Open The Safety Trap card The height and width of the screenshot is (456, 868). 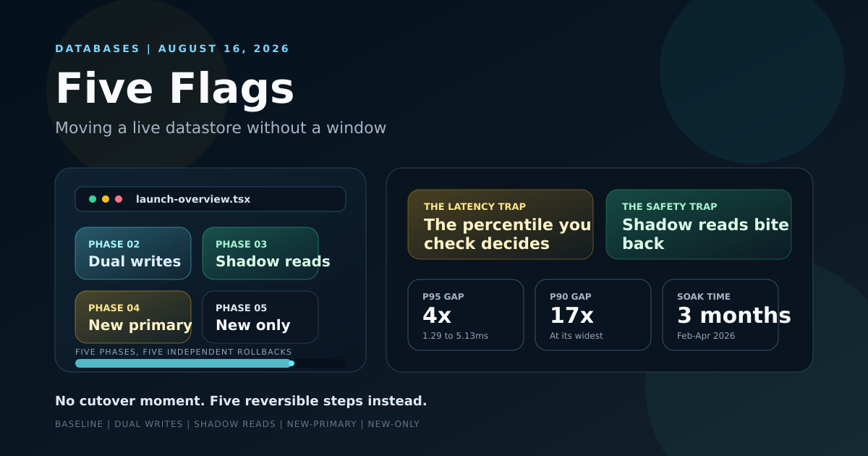[699, 224]
